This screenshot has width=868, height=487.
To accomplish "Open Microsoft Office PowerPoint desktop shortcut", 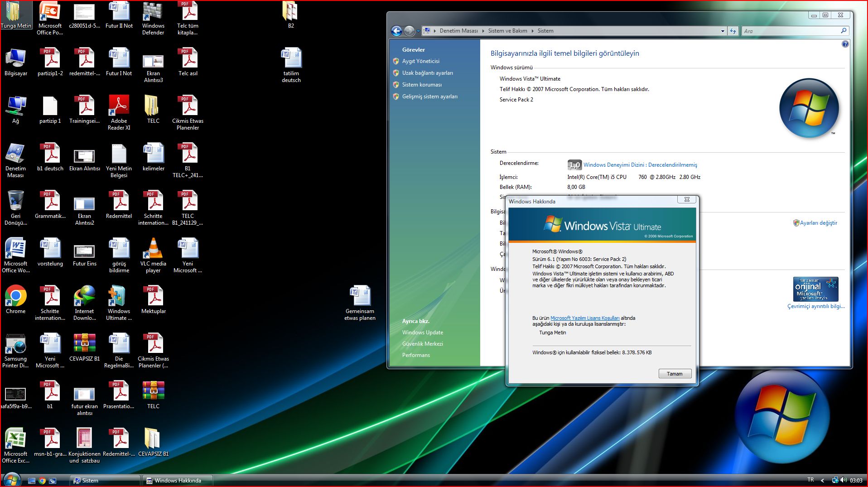I will tap(50, 18).
